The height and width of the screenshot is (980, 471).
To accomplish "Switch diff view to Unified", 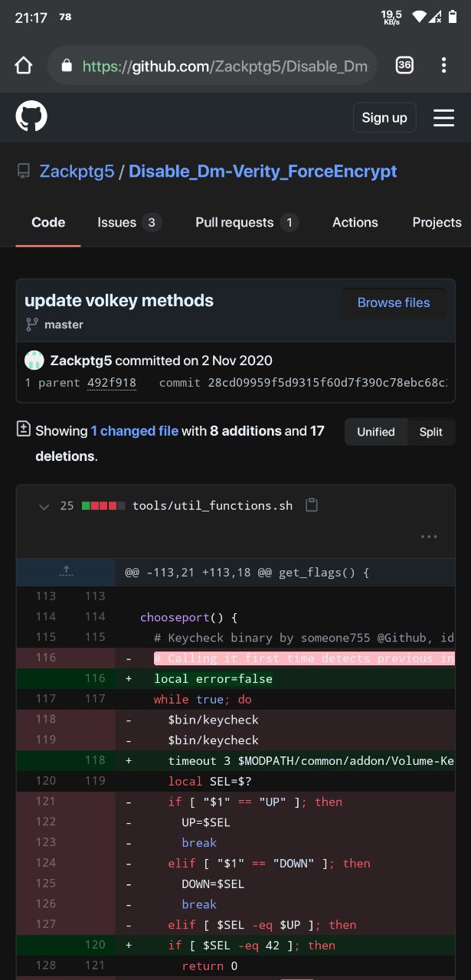I will tap(376, 432).
